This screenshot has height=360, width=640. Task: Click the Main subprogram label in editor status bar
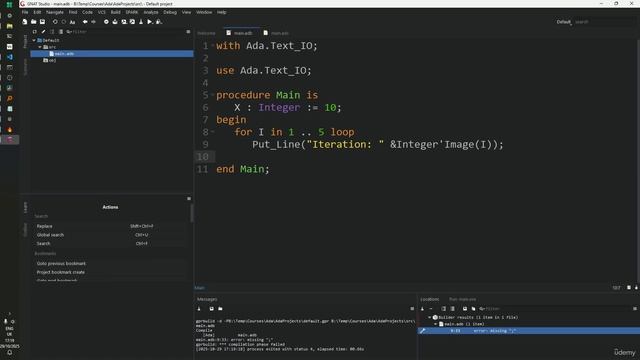click(x=200, y=288)
